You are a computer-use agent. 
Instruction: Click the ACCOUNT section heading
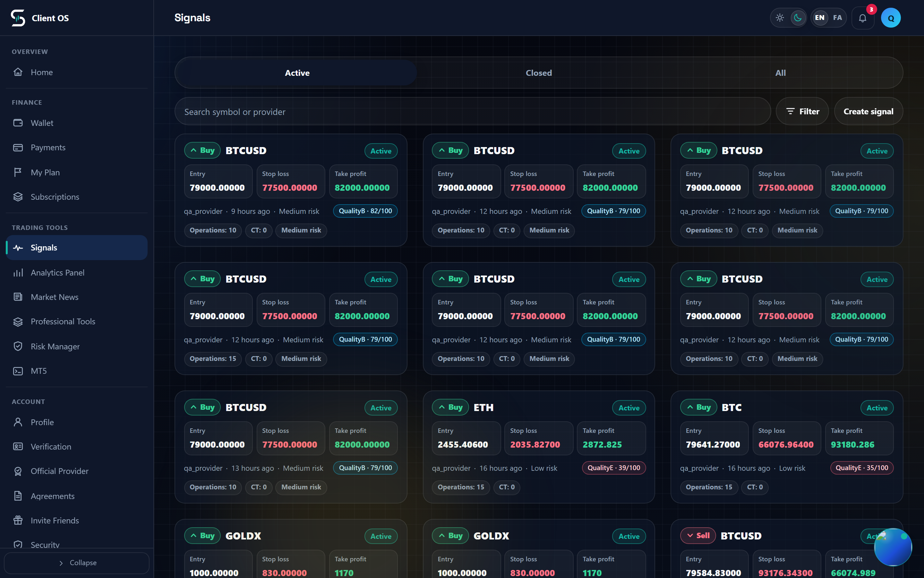[28, 402]
